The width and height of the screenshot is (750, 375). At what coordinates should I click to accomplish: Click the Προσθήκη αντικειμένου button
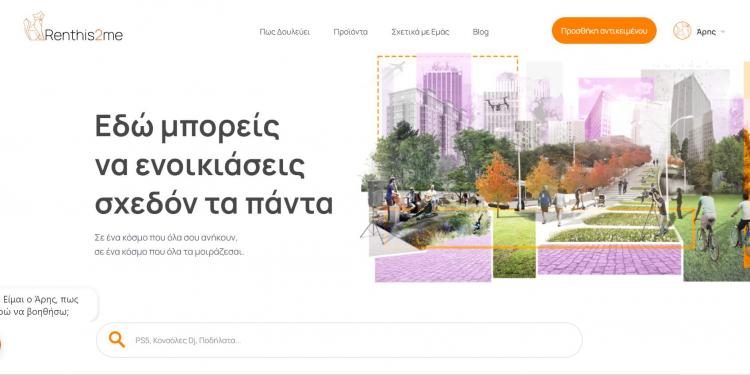[x=604, y=31]
